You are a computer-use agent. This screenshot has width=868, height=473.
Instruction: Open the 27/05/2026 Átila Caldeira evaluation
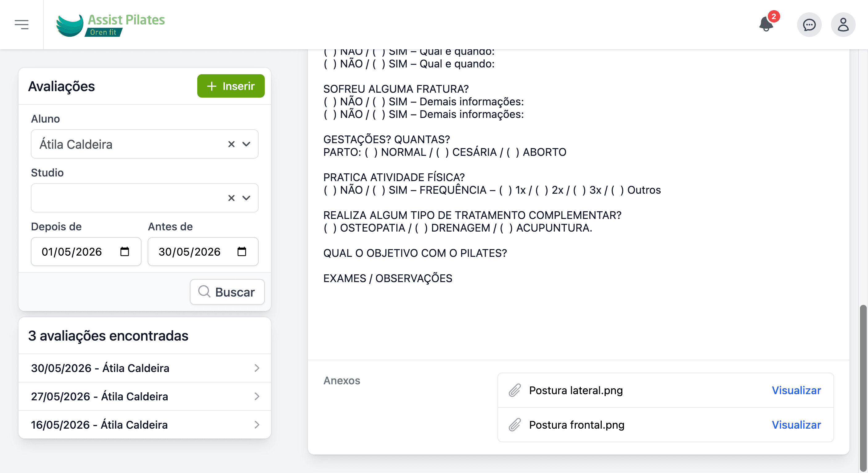(145, 396)
